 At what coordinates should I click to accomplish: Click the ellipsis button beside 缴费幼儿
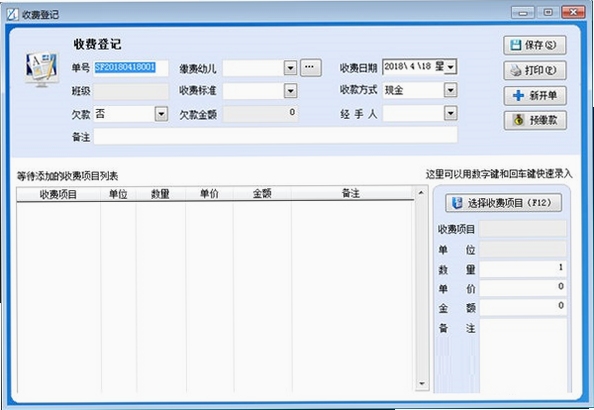click(x=311, y=68)
